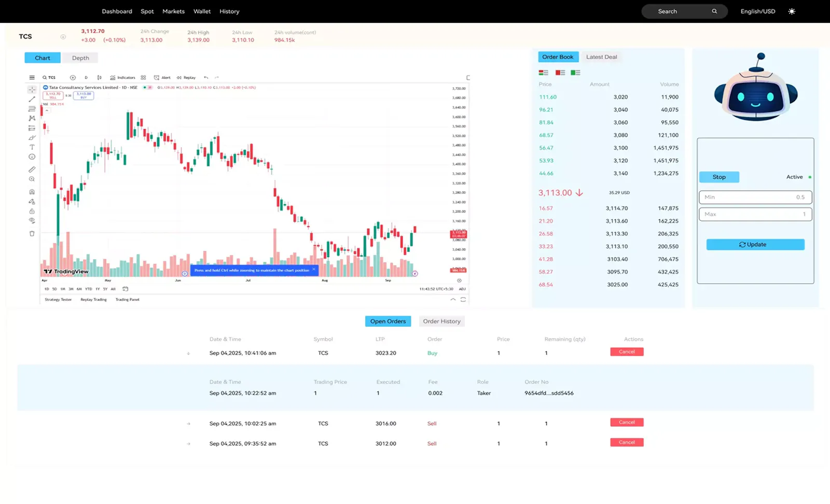The height and width of the screenshot is (504, 830).
Task: Click the Min value input field
Action: 755,197
